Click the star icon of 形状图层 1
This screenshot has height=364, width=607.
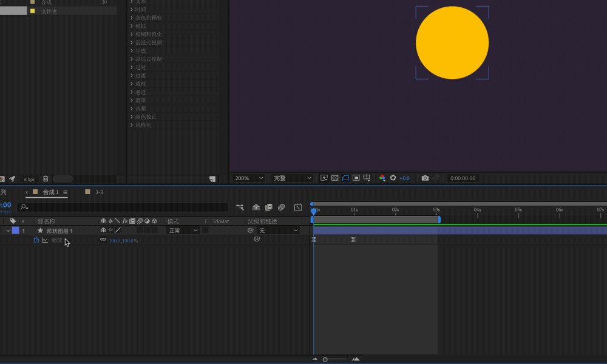(40, 231)
